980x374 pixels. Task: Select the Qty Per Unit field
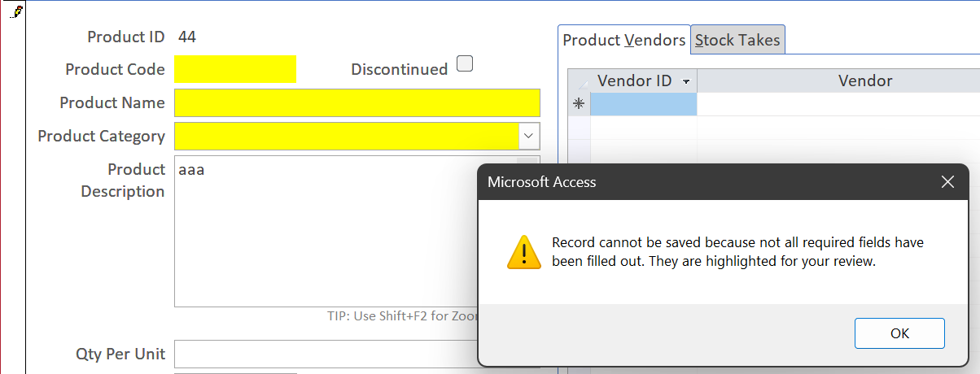point(326,354)
